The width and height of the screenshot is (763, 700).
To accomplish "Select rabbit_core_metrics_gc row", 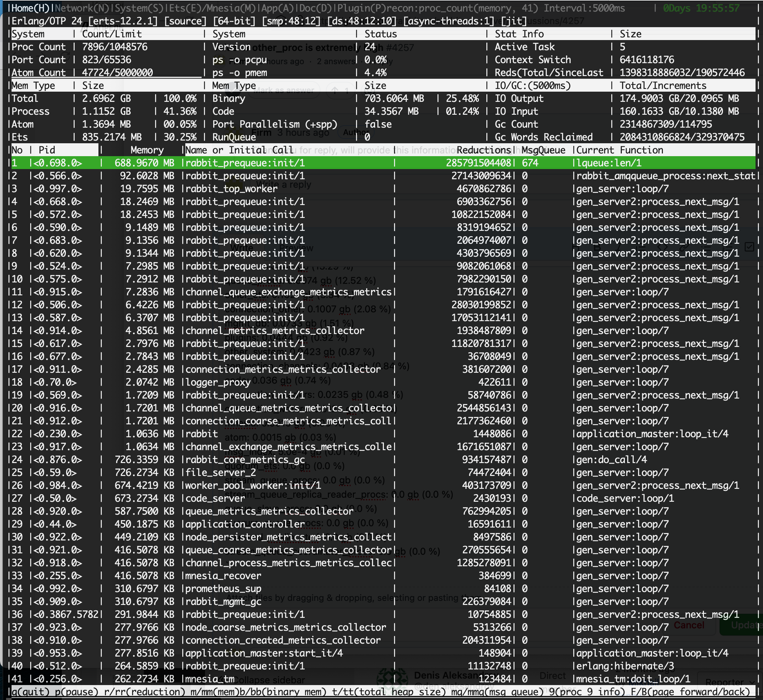I will coord(383,459).
